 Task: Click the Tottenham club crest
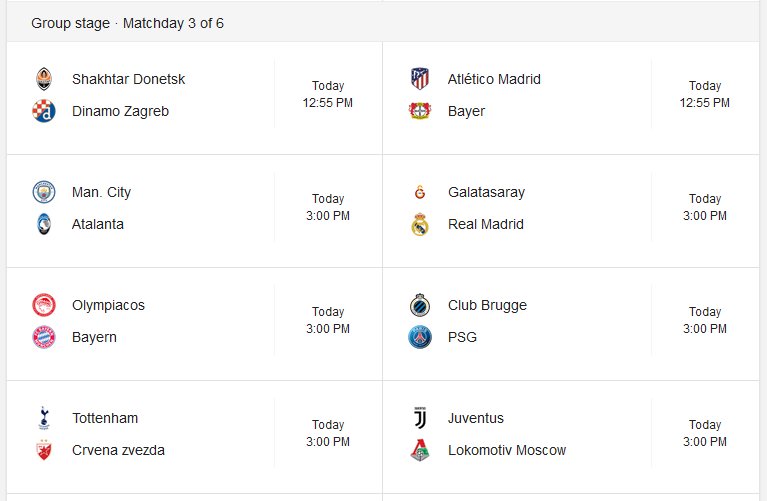(44, 418)
